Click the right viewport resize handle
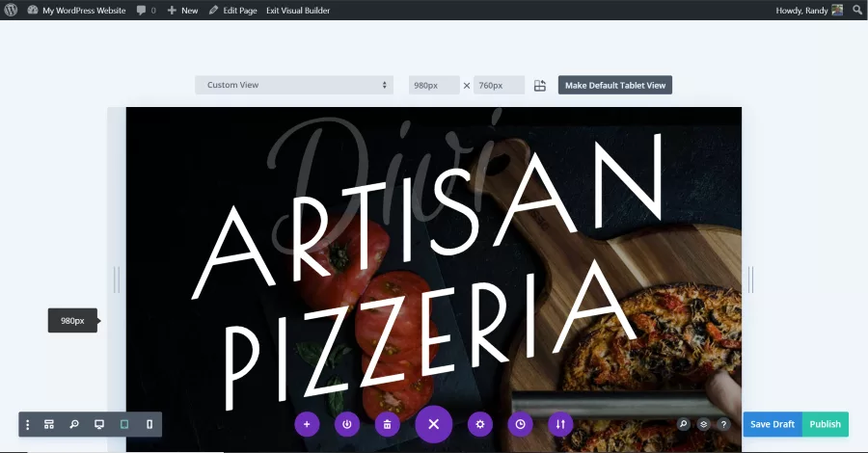 [750, 280]
